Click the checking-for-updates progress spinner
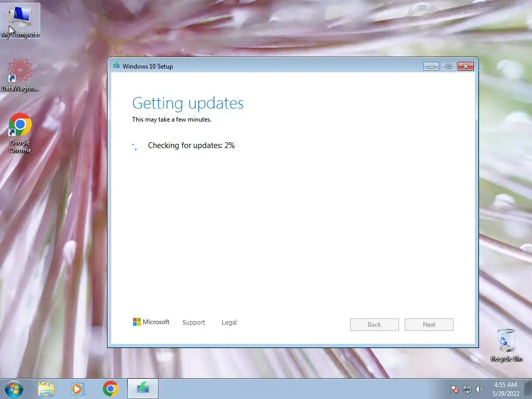Image resolution: width=532 pixels, height=399 pixels. [x=135, y=146]
